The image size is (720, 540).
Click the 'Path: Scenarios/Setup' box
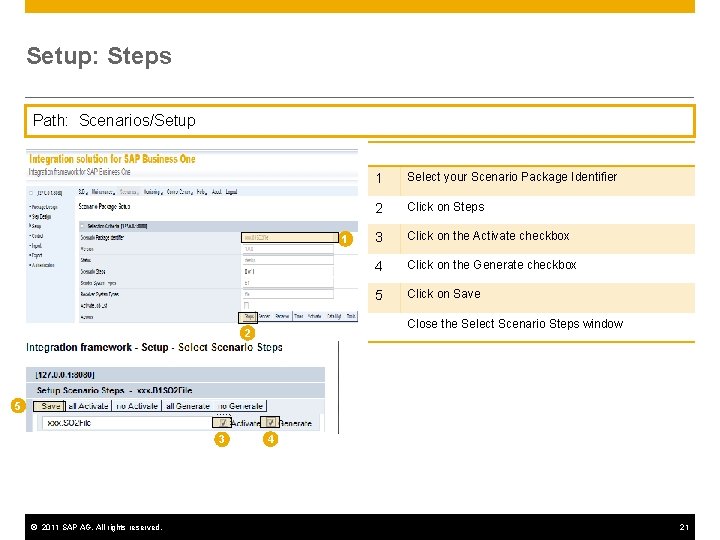pos(360,121)
